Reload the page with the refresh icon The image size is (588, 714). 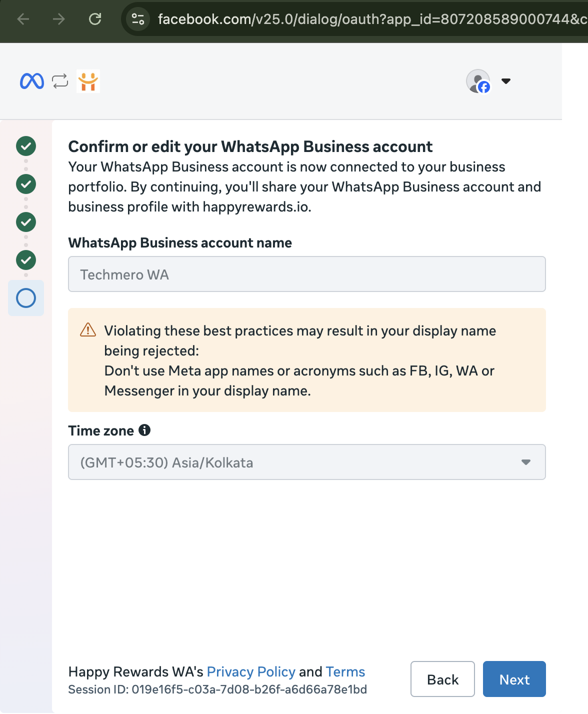pos(95,19)
